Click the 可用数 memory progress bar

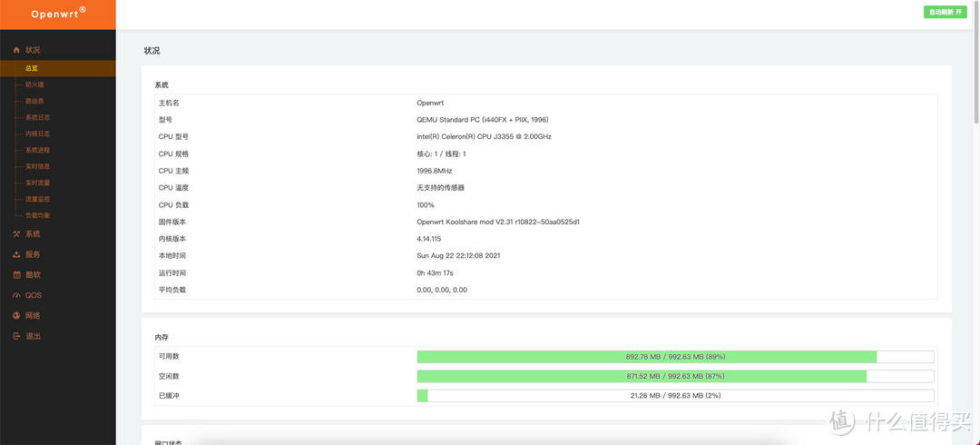point(675,357)
